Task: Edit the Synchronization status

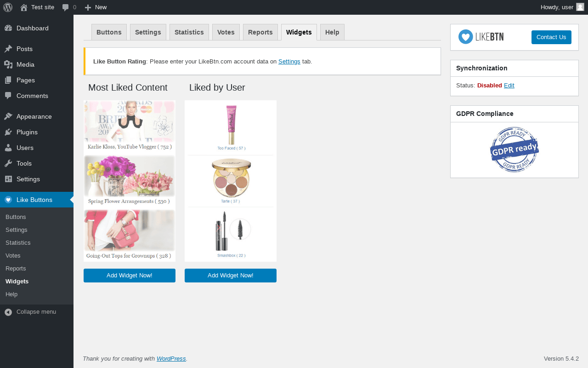Action: tap(509, 86)
